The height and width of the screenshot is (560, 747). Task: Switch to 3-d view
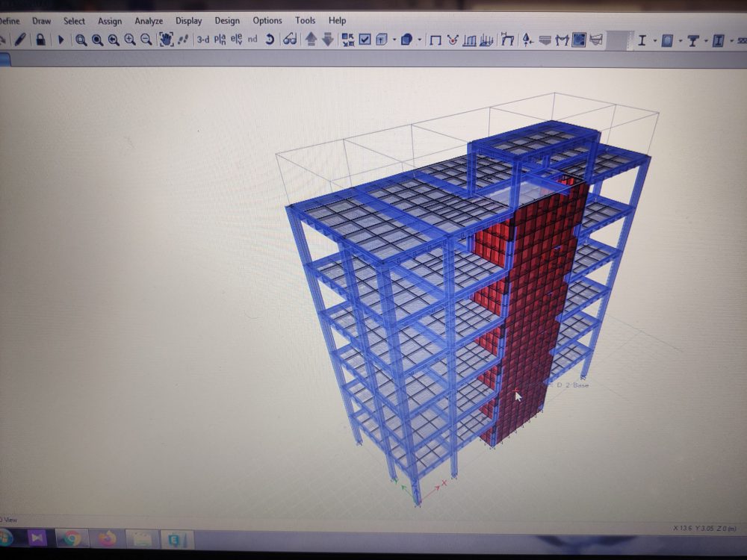tap(202, 40)
